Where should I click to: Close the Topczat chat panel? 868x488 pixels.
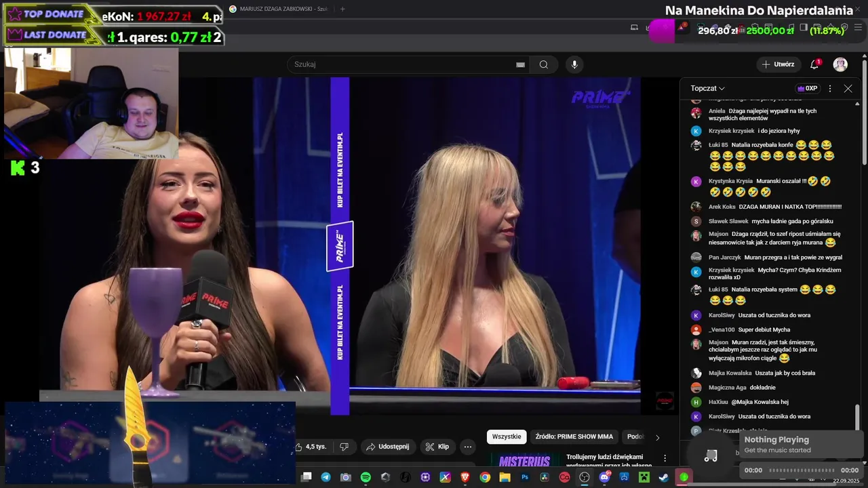[848, 88]
